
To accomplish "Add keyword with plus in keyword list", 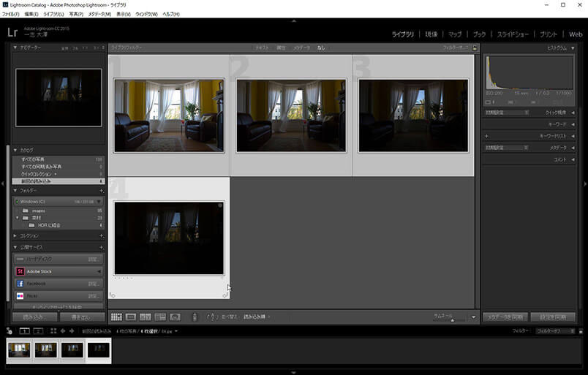I will click(487, 136).
